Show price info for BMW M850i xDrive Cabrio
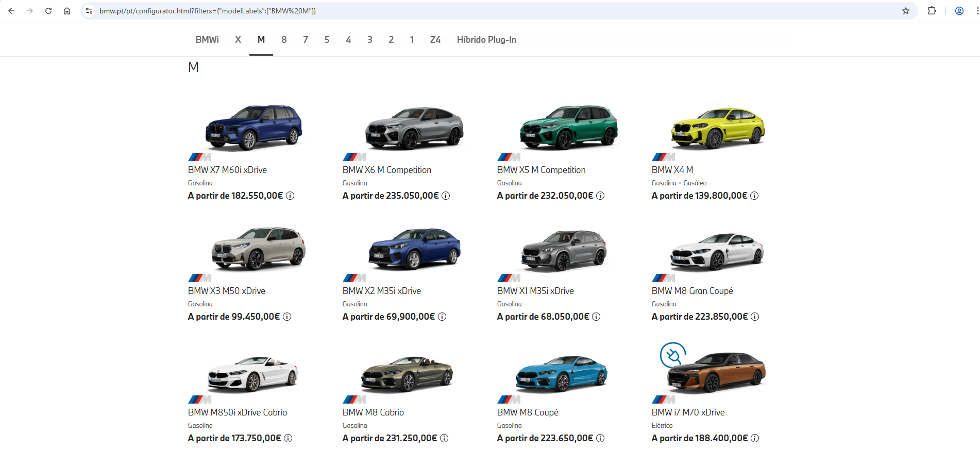 [288, 438]
